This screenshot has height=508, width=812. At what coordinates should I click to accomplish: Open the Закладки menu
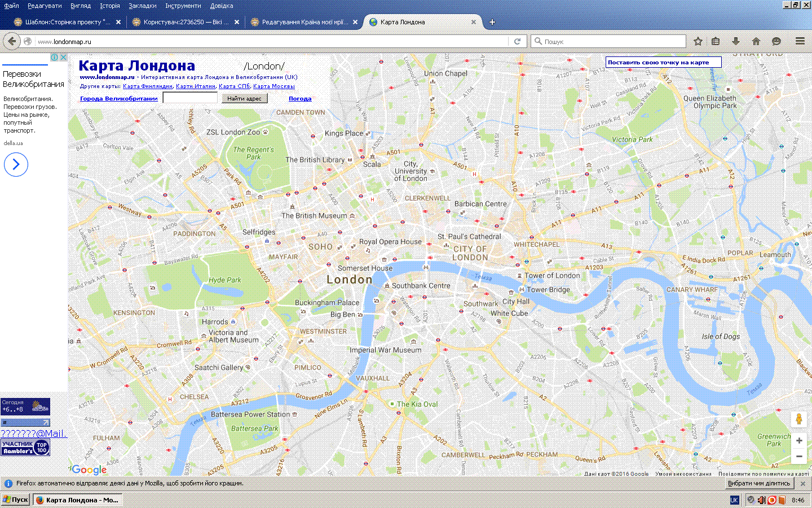(143, 6)
